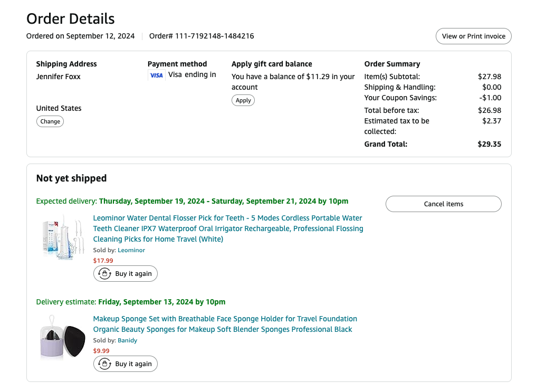The width and height of the screenshot is (556, 392).
Task: Open the water flosser product thumbnail
Action: tap(64, 236)
